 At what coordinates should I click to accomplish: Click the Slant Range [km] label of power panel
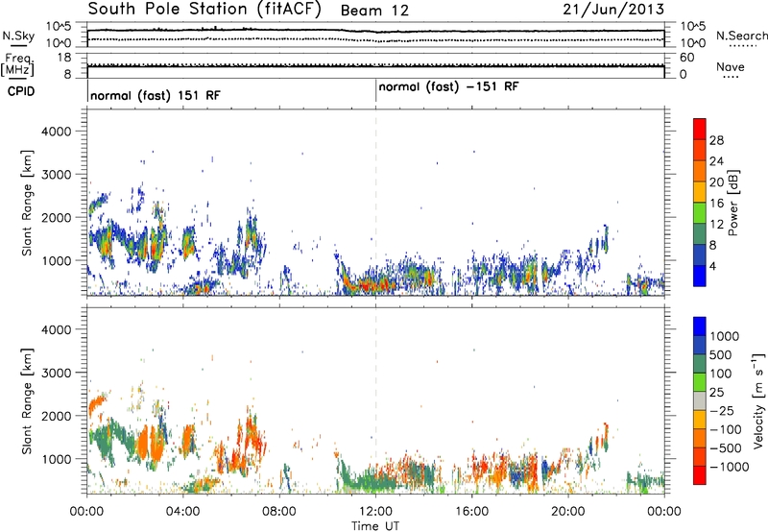coord(27,203)
